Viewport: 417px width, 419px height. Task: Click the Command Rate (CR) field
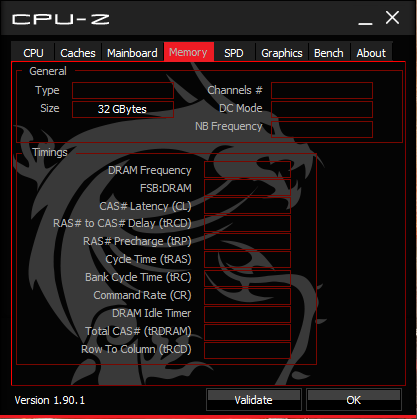247,296
